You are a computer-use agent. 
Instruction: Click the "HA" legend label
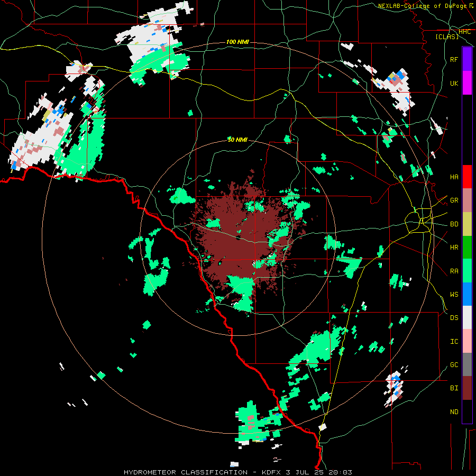[x=454, y=177]
